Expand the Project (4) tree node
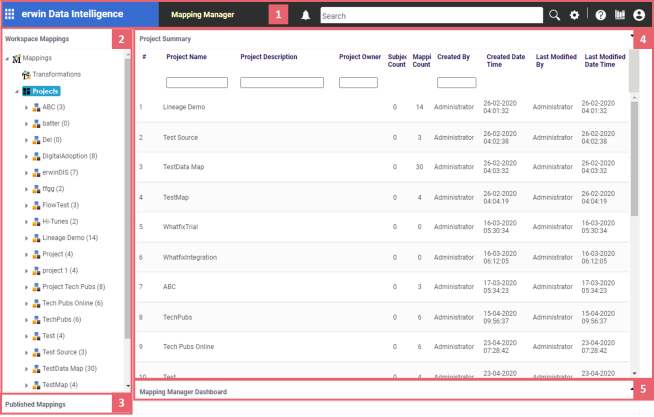 click(x=26, y=255)
